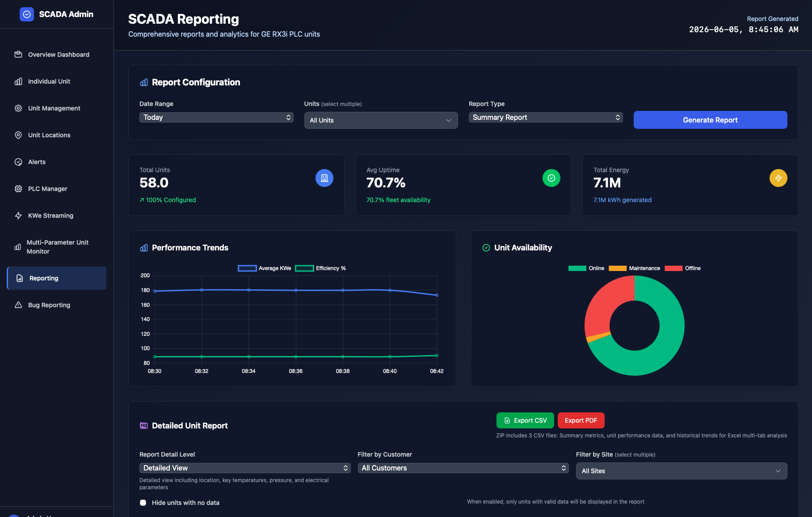
Task: Open Unit Locations page
Action: coord(57,135)
